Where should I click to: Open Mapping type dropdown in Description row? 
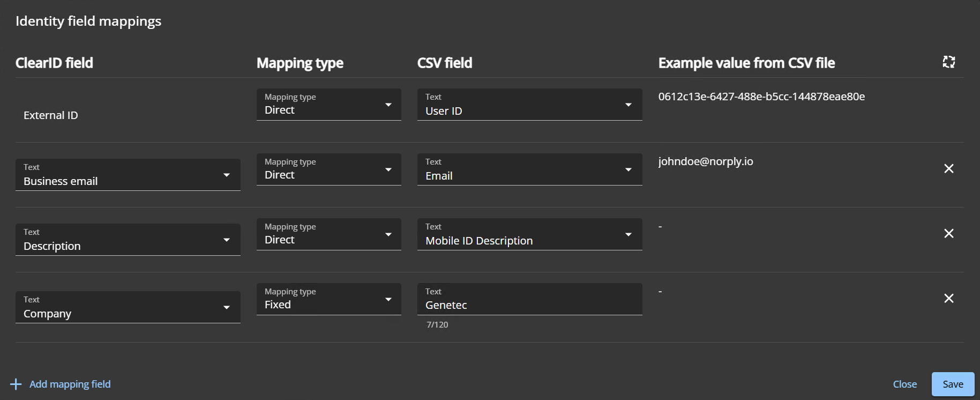tap(328, 234)
